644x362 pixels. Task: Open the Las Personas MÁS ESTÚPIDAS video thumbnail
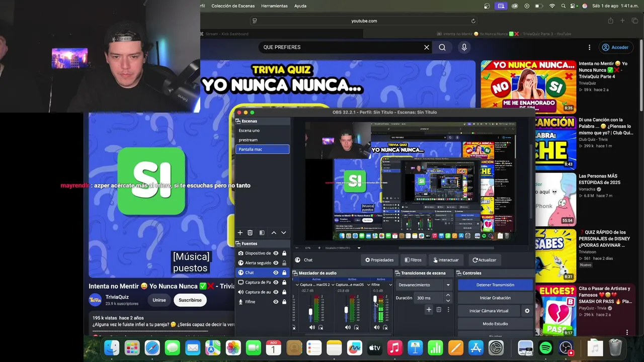click(x=555, y=199)
